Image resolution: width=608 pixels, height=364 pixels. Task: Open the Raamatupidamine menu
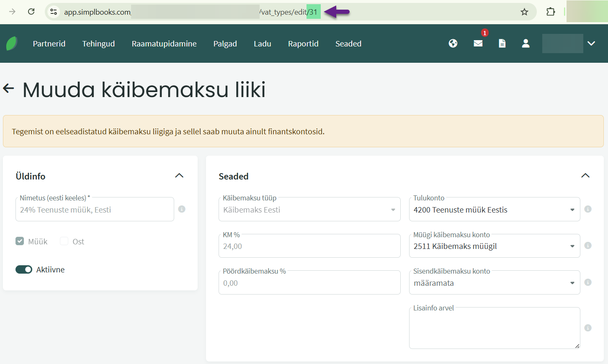(x=164, y=44)
